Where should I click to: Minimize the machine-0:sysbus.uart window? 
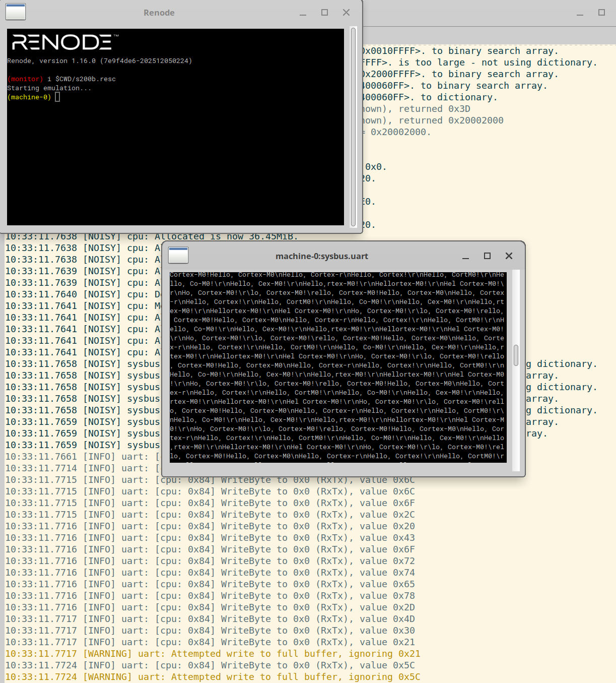coord(465,256)
